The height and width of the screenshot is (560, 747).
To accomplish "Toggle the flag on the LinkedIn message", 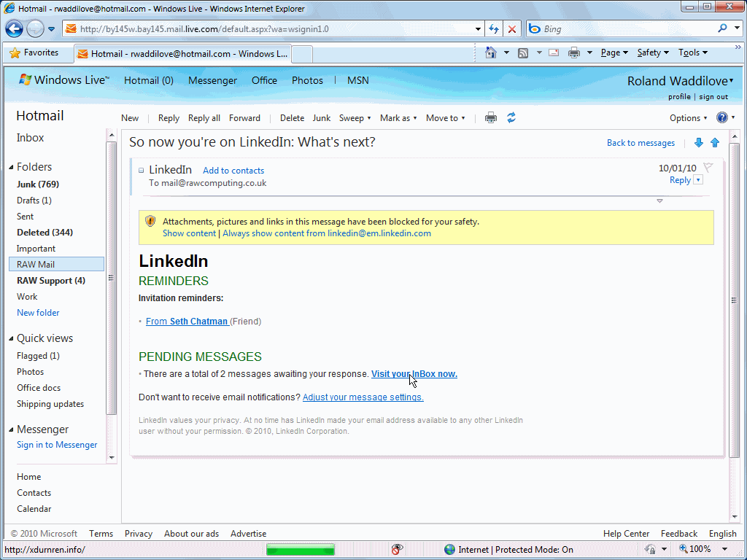I will click(708, 168).
